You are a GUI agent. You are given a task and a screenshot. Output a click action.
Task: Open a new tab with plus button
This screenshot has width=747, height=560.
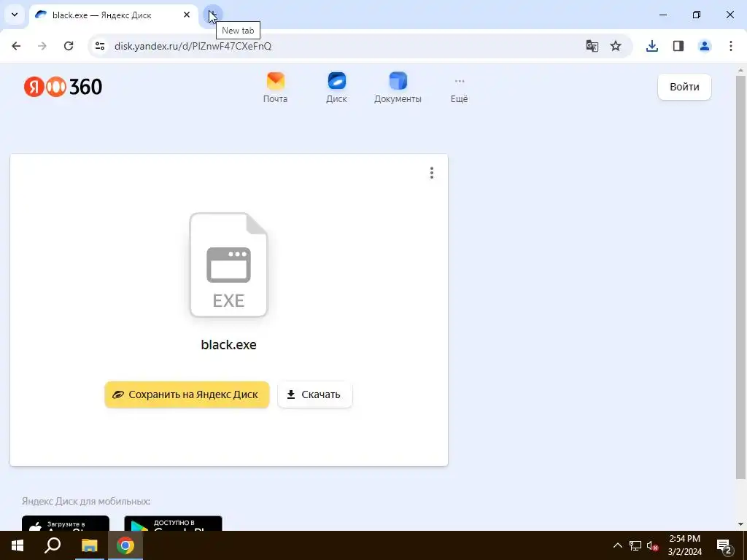(x=212, y=15)
